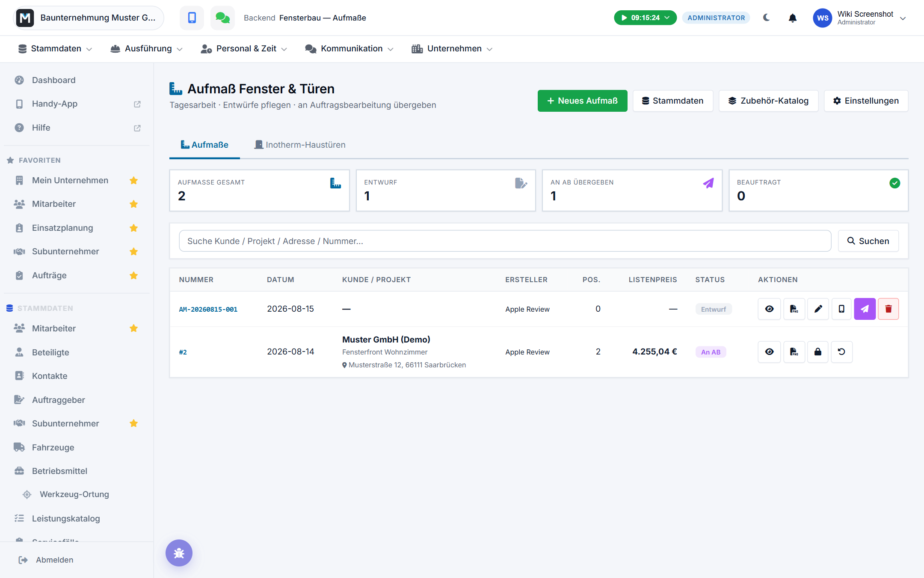924x578 pixels.
Task: Open Handy-App external link icon
Action: coord(137,104)
